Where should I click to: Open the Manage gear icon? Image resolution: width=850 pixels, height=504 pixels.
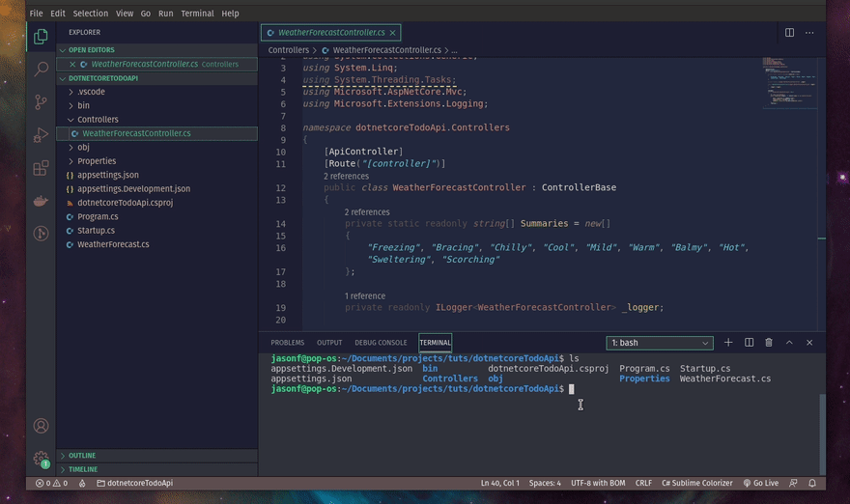point(41,459)
